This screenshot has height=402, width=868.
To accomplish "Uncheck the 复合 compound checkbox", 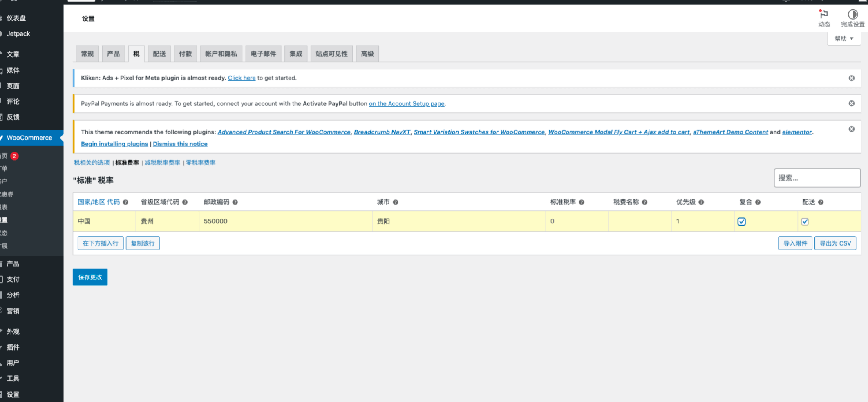I will point(741,221).
